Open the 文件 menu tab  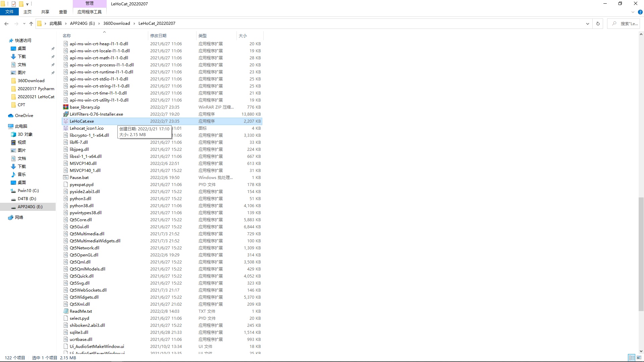[x=9, y=12]
